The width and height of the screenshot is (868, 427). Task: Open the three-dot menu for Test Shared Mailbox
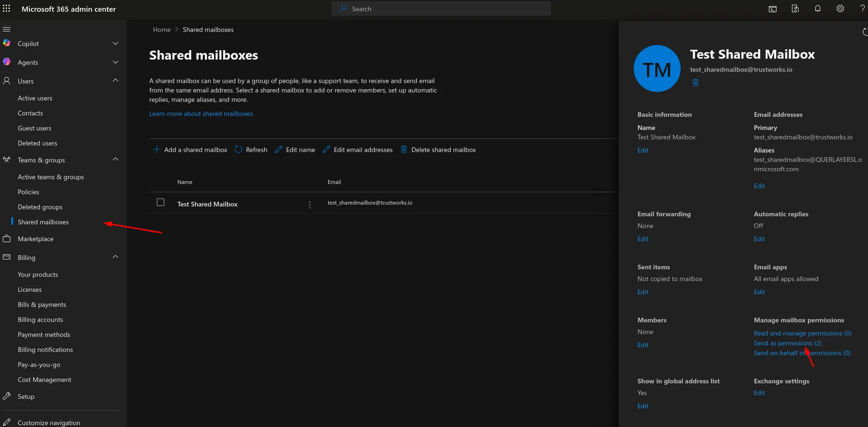[310, 205]
